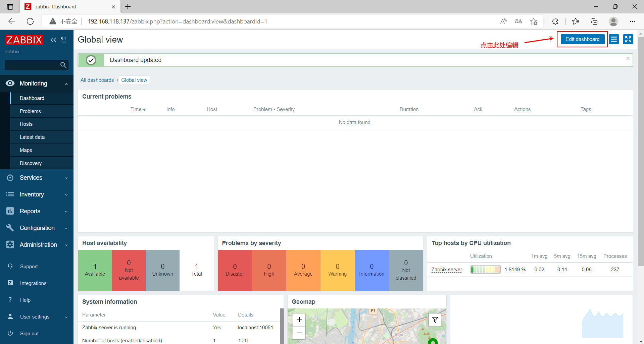Image resolution: width=644 pixels, height=344 pixels.
Task: Click the Configuration wrench icon
Action: (x=10, y=228)
